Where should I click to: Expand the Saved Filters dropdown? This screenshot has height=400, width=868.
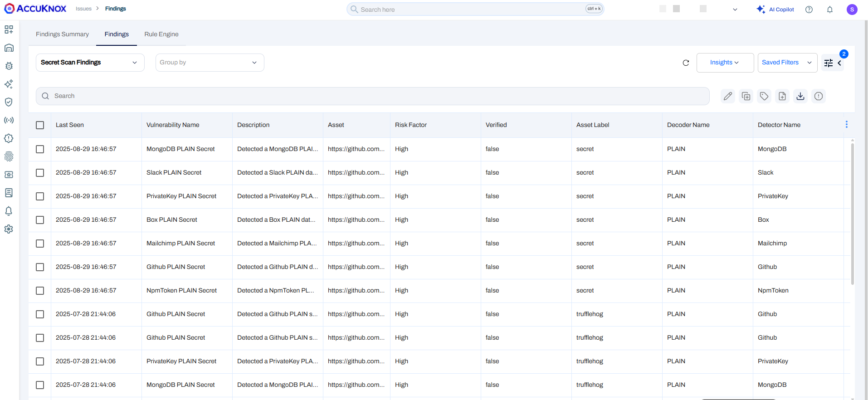coord(787,63)
